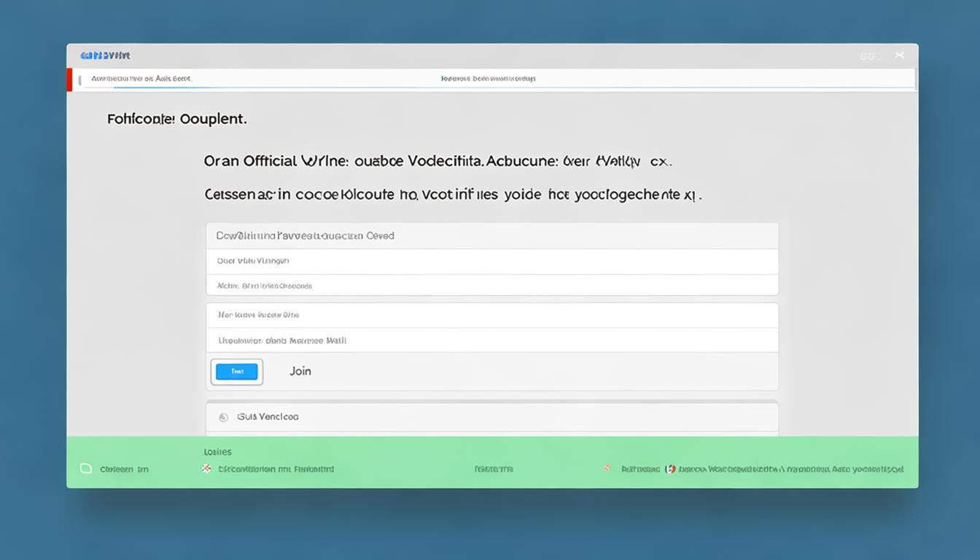Select the row beginning with "Achn:"
The image size is (980, 560).
coord(492,286)
